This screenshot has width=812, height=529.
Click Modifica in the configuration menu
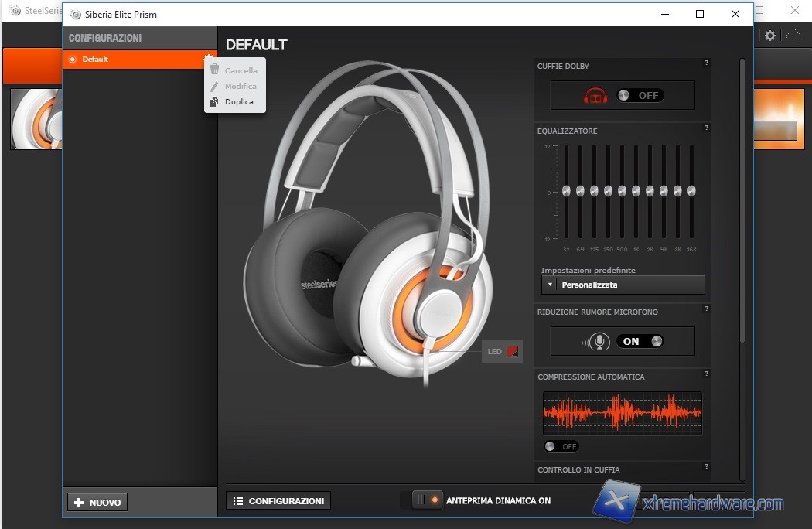coord(241,86)
